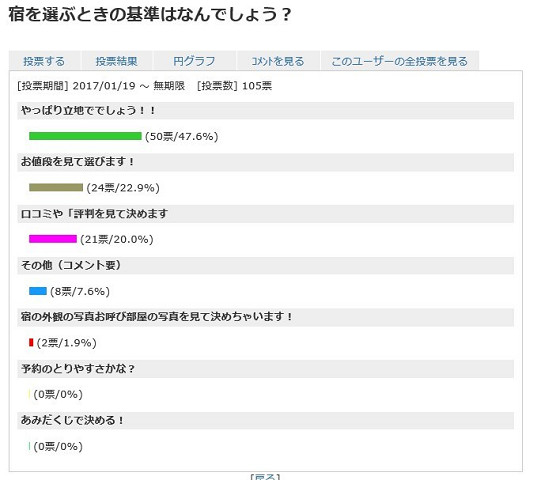Select the お値段を見て選びます！ heading row

point(265,162)
